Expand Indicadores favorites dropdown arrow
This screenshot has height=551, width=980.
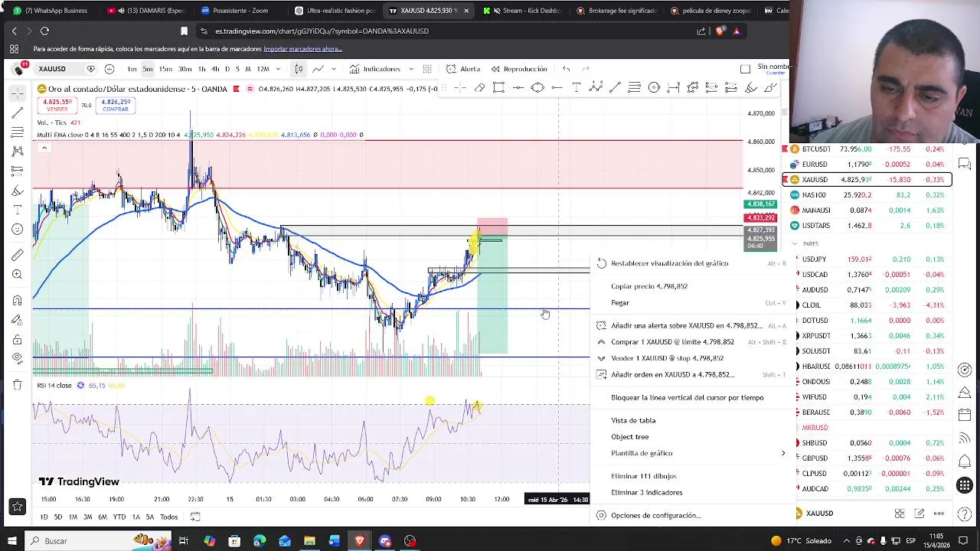pyautogui.click(x=410, y=69)
